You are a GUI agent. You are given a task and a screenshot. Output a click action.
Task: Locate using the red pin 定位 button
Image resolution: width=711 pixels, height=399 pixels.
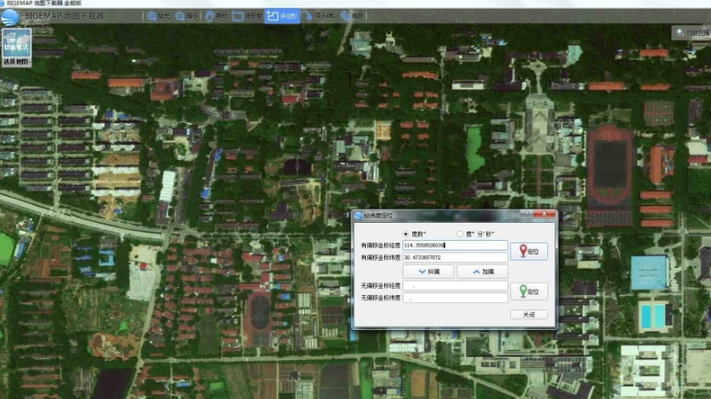pyautogui.click(x=529, y=251)
